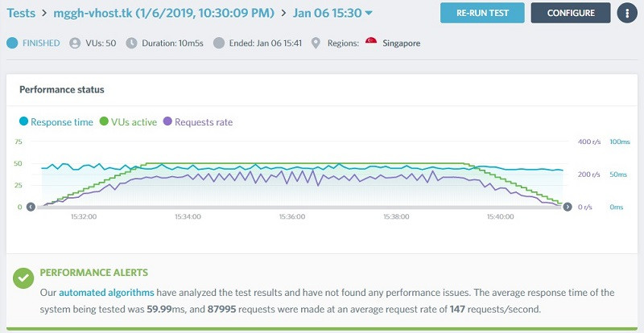Image resolution: width=644 pixels, height=333 pixels.
Task: Click the Performance status heading
Action: pyautogui.click(x=62, y=89)
